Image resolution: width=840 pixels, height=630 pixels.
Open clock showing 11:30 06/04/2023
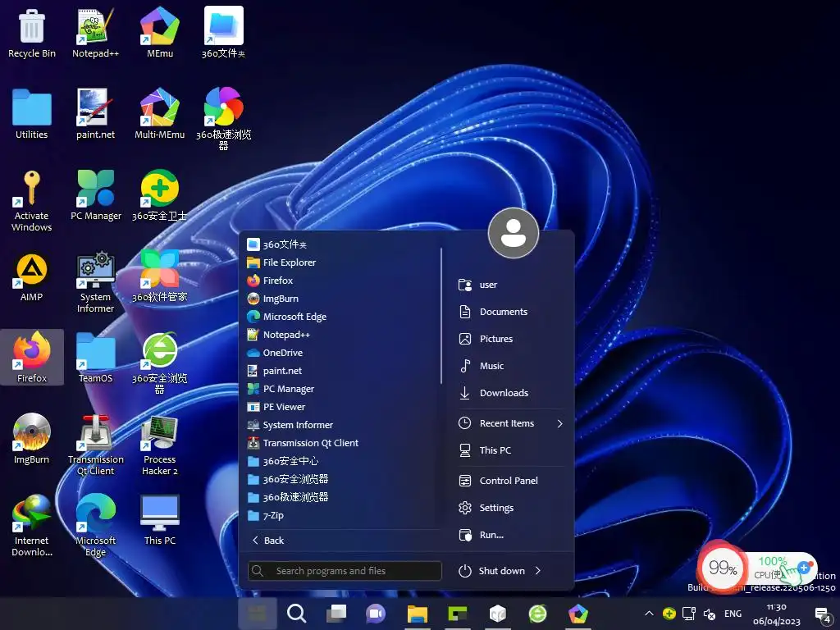[x=776, y=614]
